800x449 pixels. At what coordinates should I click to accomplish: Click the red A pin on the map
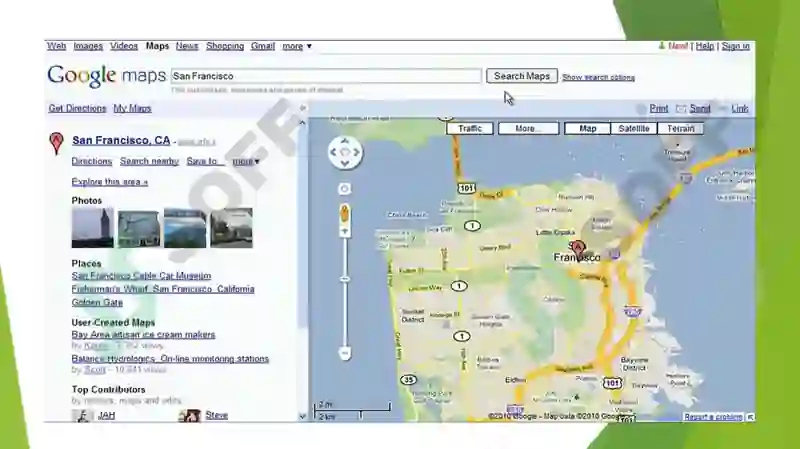pos(578,249)
